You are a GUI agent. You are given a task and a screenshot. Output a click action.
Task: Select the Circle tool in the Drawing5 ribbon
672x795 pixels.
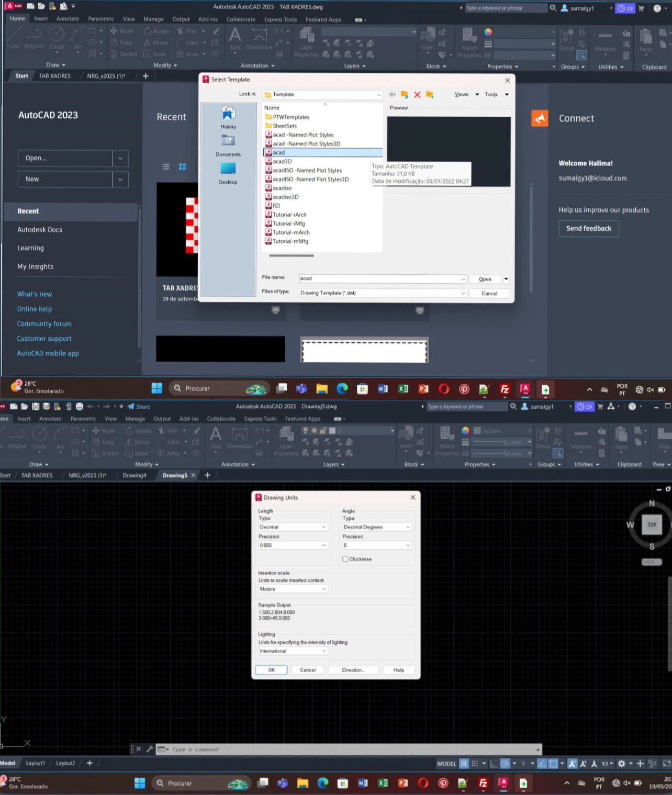(40, 438)
